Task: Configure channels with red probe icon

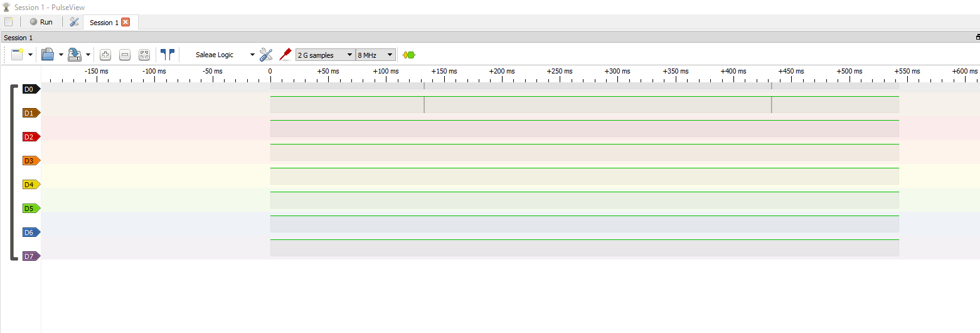Action: [x=285, y=55]
